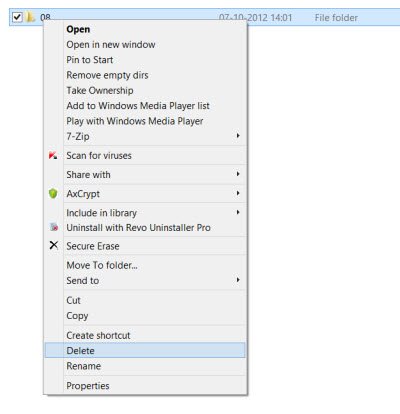Click the Revo Uninstaller Pro icon
Image resolution: width=400 pixels, height=414 pixels.
tap(54, 227)
